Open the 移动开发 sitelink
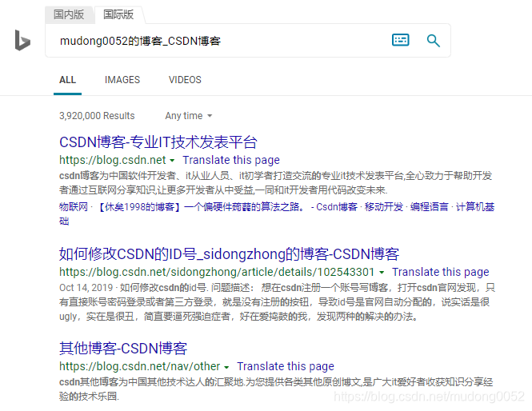This screenshot has width=532, height=411. tap(384, 207)
